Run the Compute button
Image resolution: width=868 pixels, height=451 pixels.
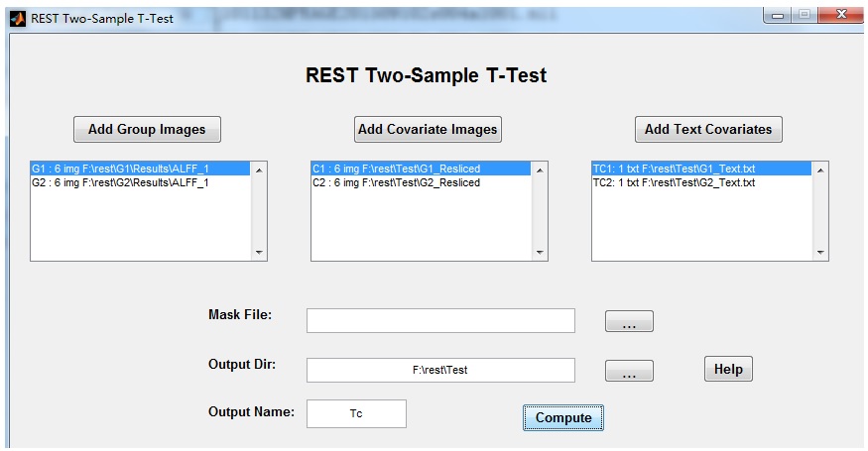click(563, 418)
